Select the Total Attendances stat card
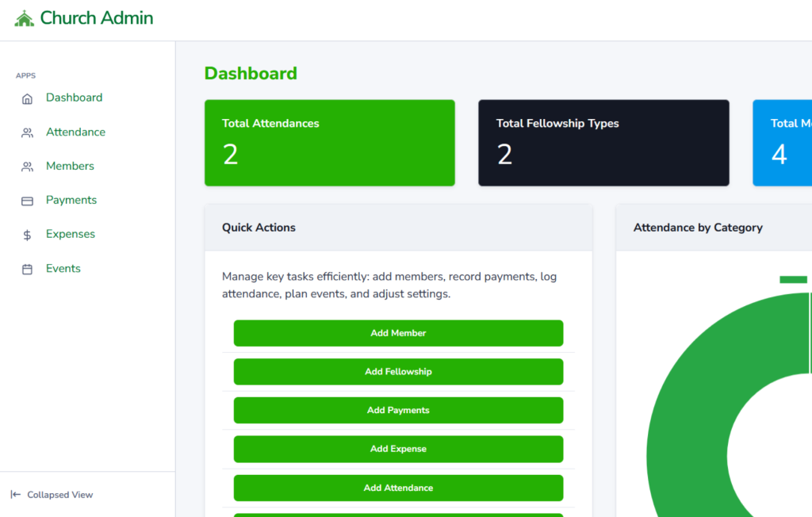The height and width of the screenshot is (517, 812). tap(329, 143)
